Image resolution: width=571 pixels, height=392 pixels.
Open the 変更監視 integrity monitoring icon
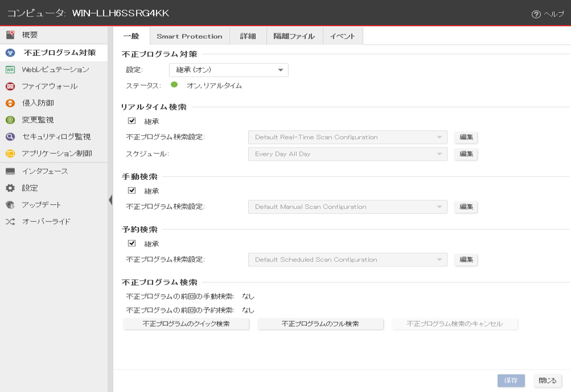pos(10,120)
